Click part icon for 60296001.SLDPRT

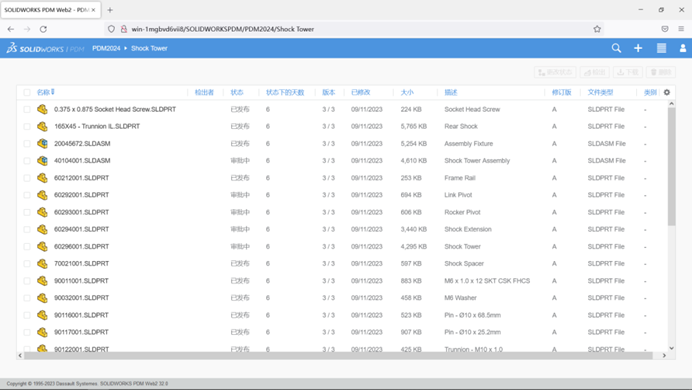click(x=42, y=246)
